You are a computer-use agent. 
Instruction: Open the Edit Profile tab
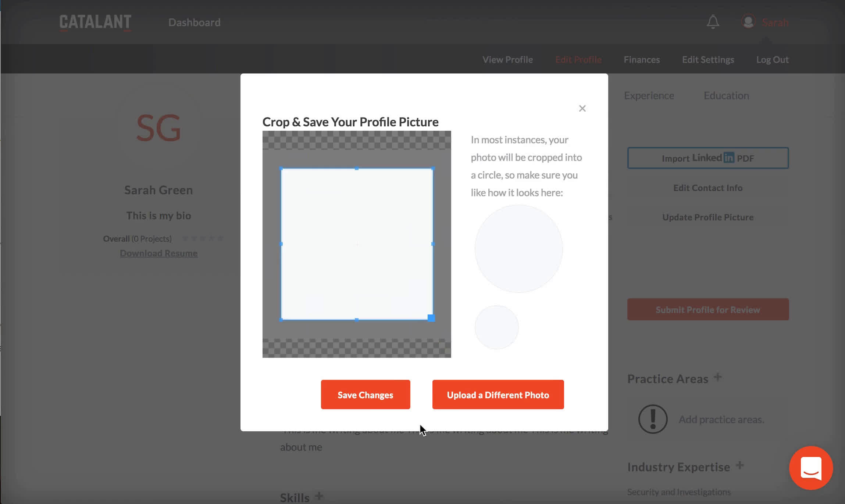point(578,60)
